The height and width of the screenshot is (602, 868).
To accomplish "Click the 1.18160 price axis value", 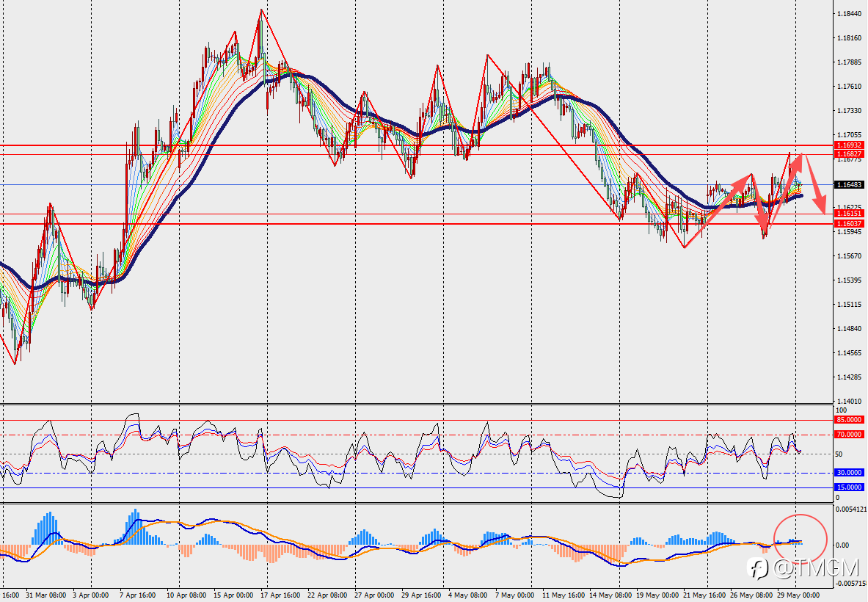I will [x=850, y=37].
